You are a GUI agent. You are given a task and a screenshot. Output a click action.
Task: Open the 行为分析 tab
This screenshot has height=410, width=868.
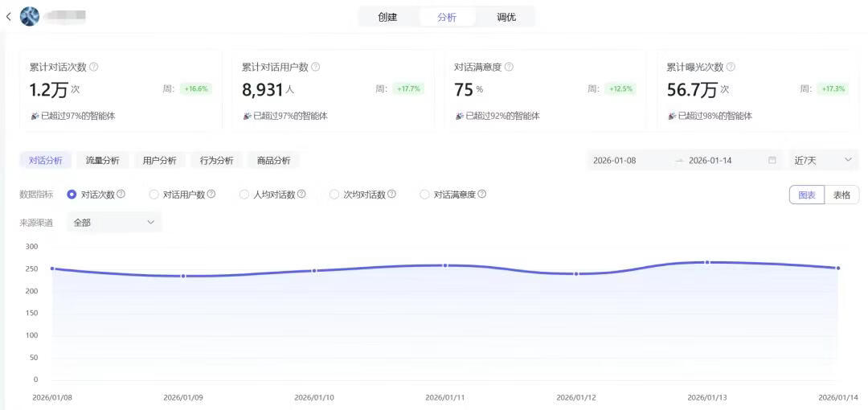[216, 161]
